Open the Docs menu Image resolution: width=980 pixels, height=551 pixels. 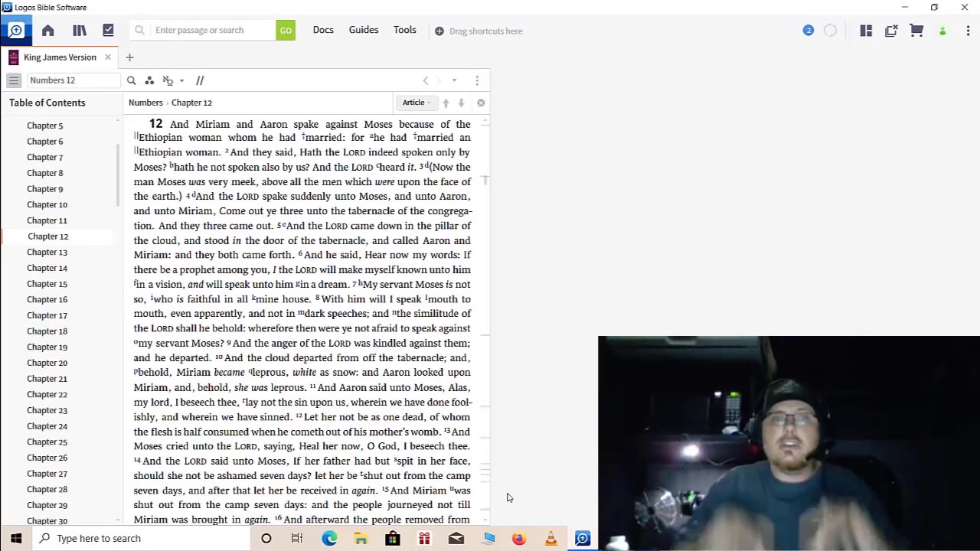point(323,30)
